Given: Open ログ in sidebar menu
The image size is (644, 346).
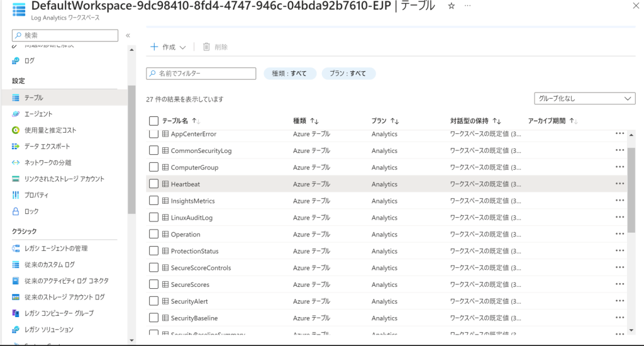Looking at the screenshot, I should (30, 61).
